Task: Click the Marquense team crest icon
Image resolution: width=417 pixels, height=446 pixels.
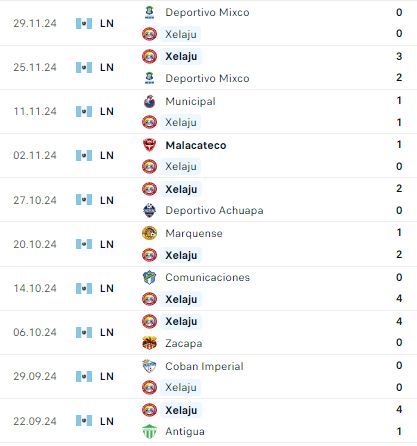Action: 149,233
